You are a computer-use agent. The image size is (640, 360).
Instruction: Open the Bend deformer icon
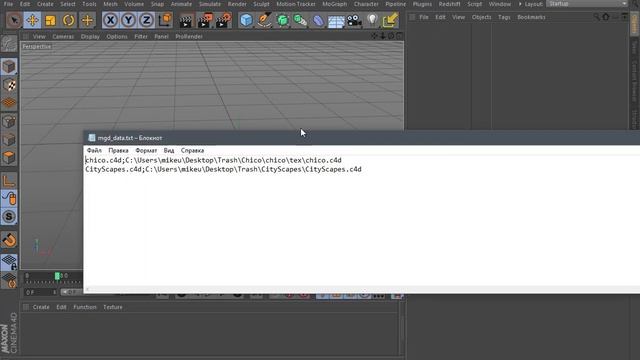point(318,20)
